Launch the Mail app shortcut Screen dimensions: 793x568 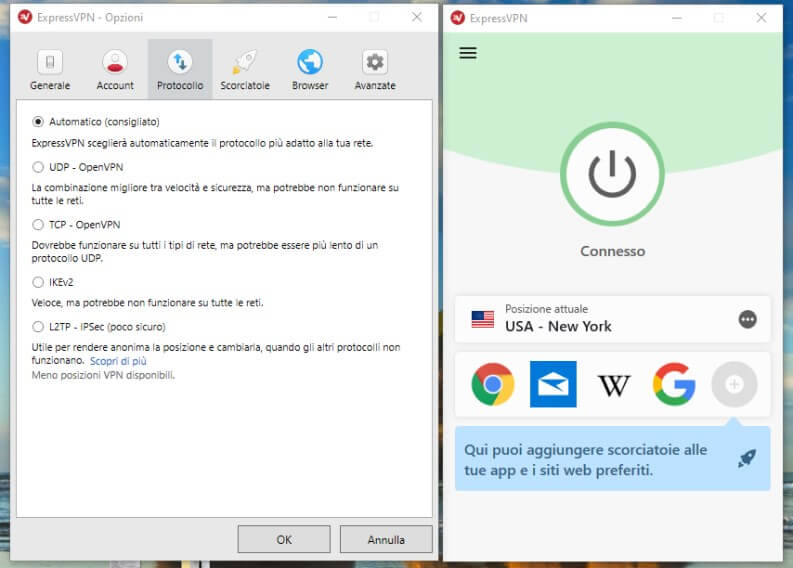(x=553, y=384)
